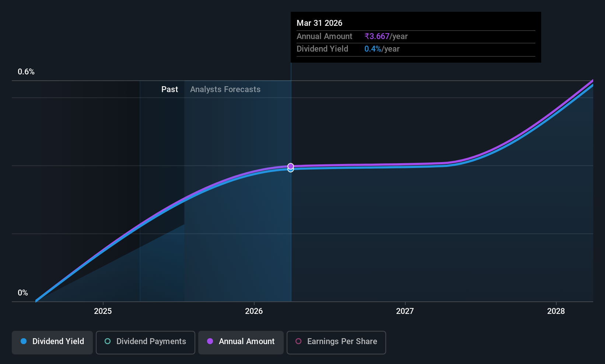Click the ₹3.667/year annual amount value
The width and height of the screenshot is (605, 364).
pos(386,36)
